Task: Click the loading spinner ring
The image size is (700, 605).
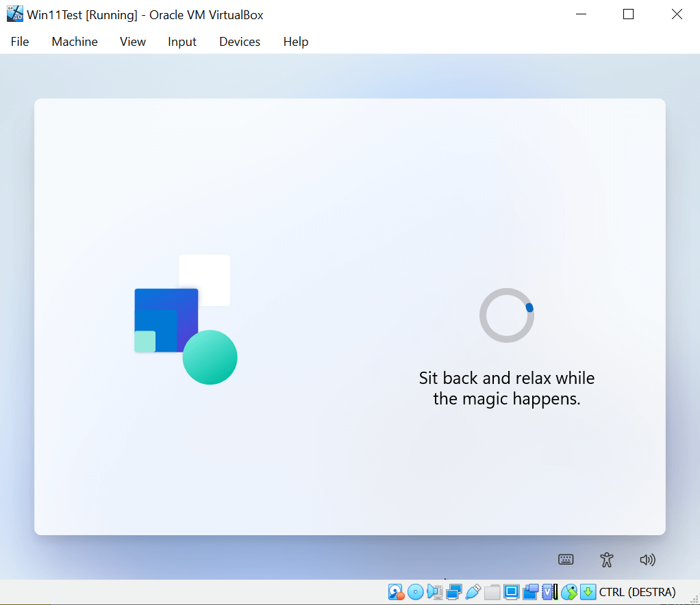Action: pyautogui.click(x=507, y=316)
